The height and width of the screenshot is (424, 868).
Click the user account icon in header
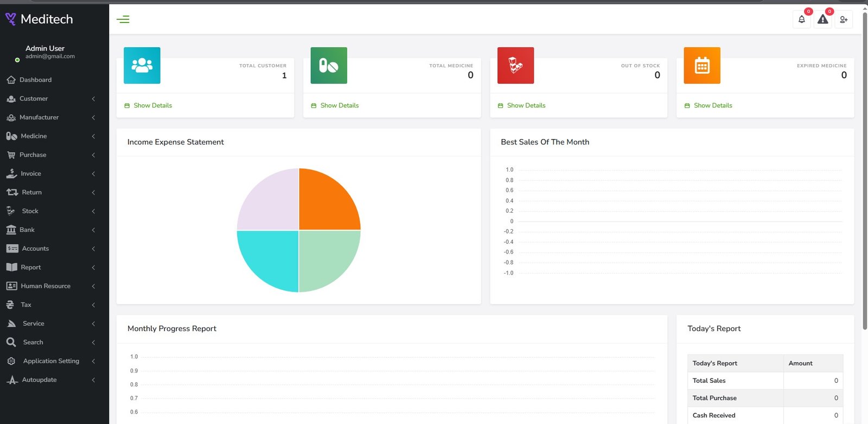(844, 20)
